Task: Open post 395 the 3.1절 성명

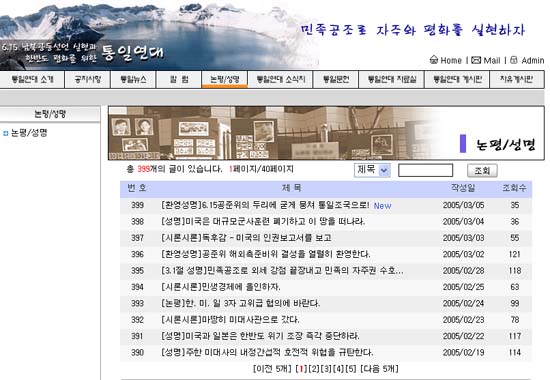Action: (x=282, y=271)
